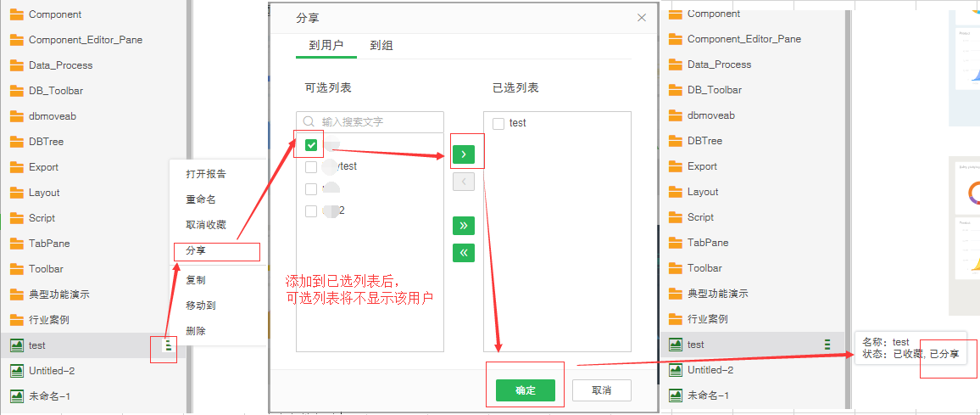The image size is (980, 415).
Task: Switch to the 到组 tab
Action: [x=381, y=46]
